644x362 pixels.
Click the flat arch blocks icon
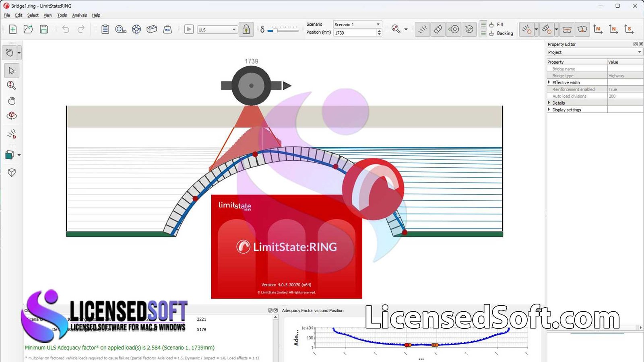tap(567, 29)
